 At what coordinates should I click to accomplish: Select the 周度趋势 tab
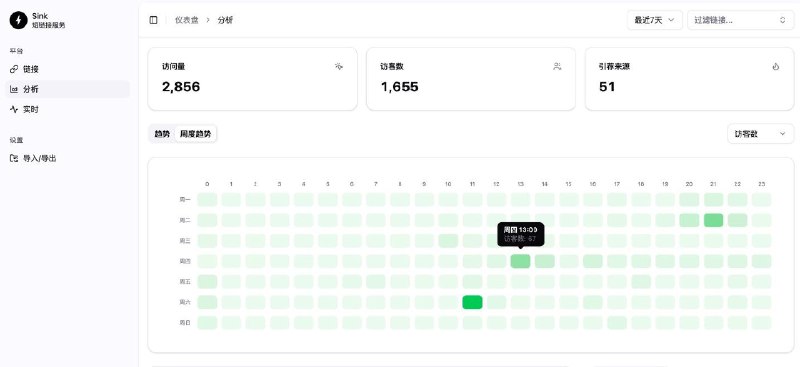pos(195,134)
